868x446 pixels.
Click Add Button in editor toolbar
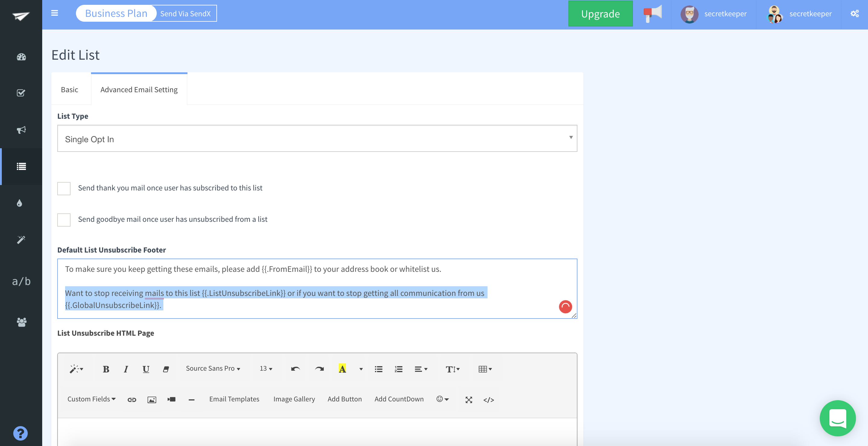pos(345,399)
